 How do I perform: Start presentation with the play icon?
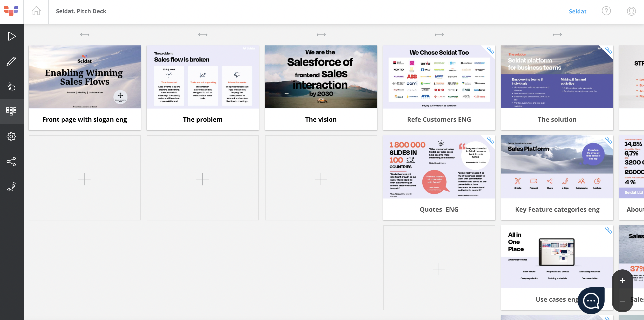tap(12, 36)
